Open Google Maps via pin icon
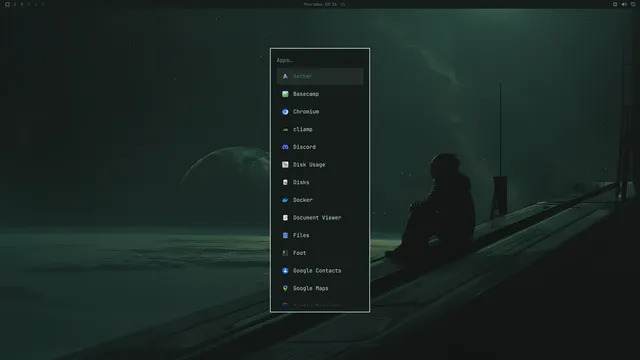 pyautogui.click(x=285, y=288)
